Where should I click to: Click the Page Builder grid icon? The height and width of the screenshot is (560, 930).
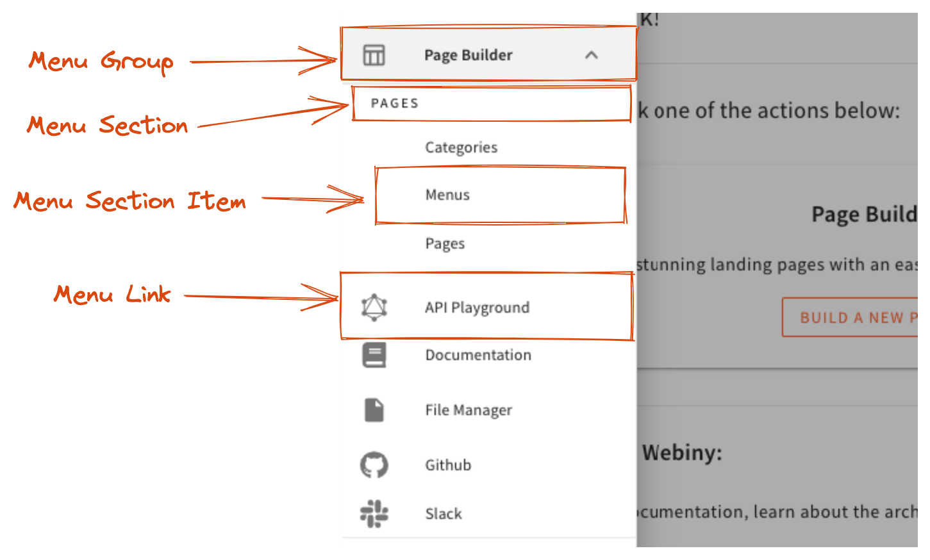point(374,55)
